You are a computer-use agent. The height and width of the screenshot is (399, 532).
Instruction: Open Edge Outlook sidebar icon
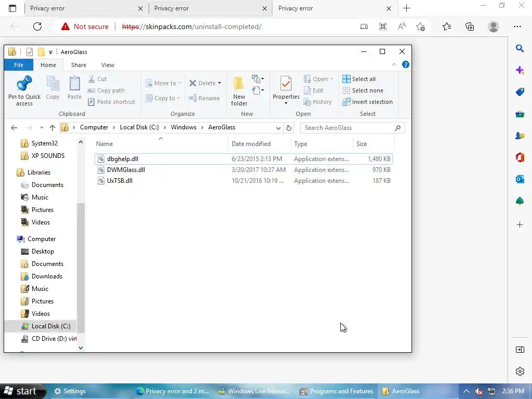520,179
